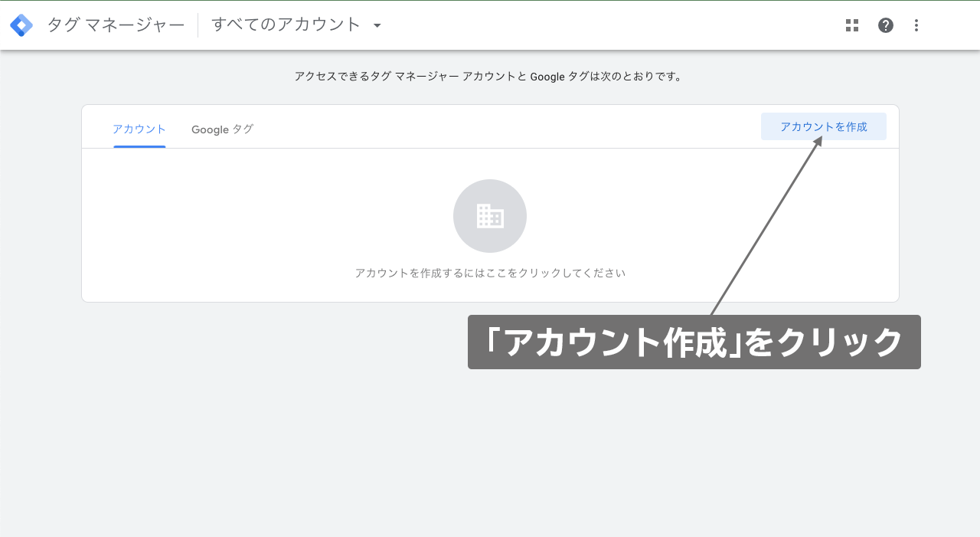This screenshot has height=537, width=980.
Task: Click the help icon next to the apps grid
Action: (x=885, y=25)
